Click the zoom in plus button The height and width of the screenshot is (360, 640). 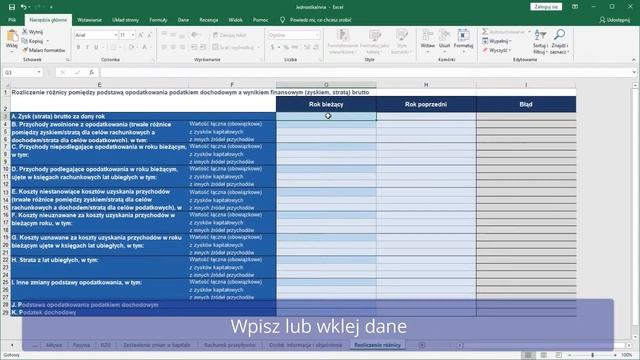pyautogui.click(x=616, y=355)
